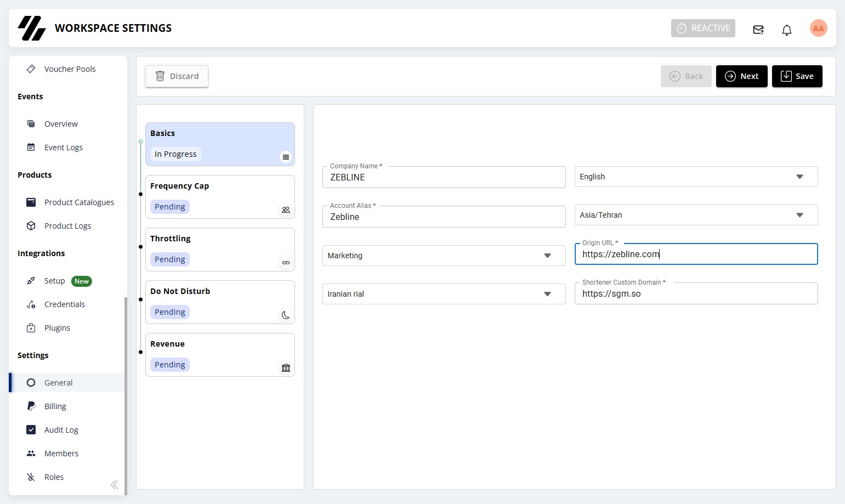Click the Roles icon
This screenshot has width=845, height=504.
31,477
